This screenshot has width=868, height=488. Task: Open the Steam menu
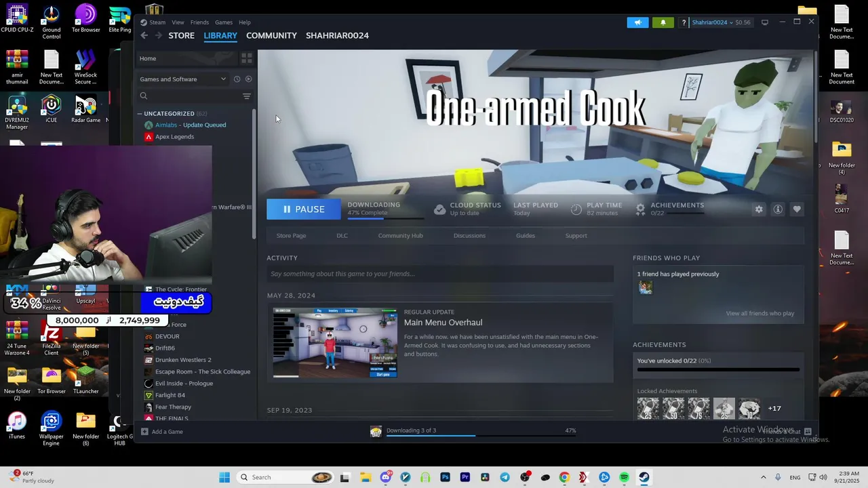point(157,22)
